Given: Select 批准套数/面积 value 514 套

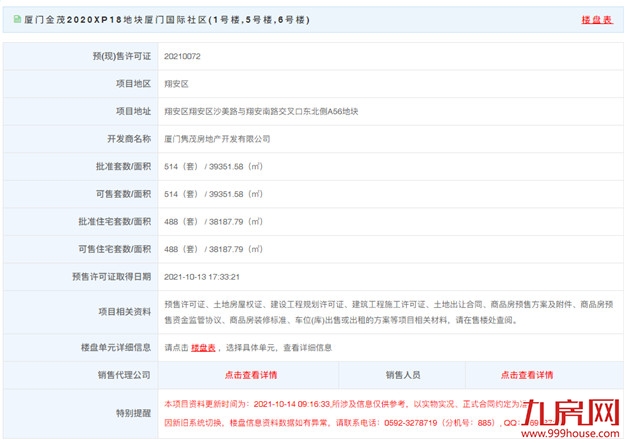Looking at the screenshot, I should point(213,166).
